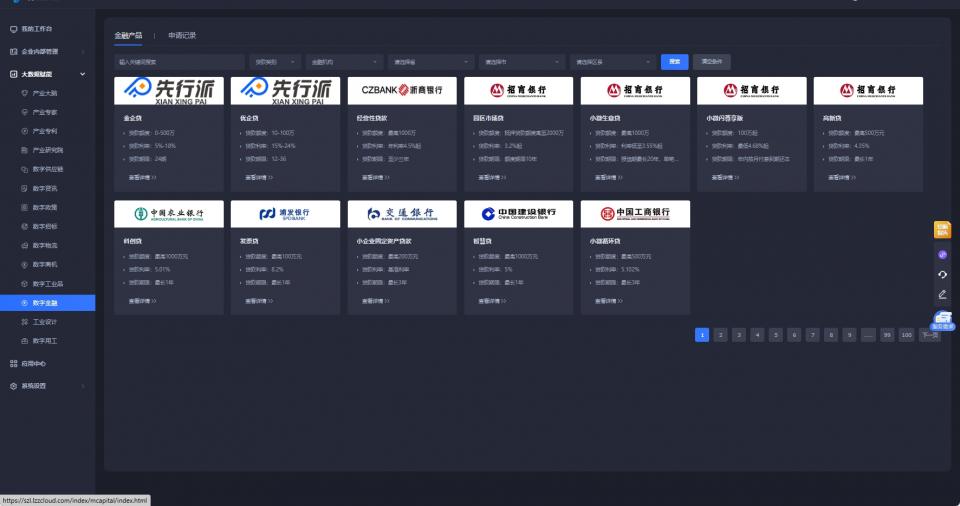Click the 数字工业品 cube icon
The height and width of the screenshot is (506, 960).
pyautogui.click(x=24, y=284)
